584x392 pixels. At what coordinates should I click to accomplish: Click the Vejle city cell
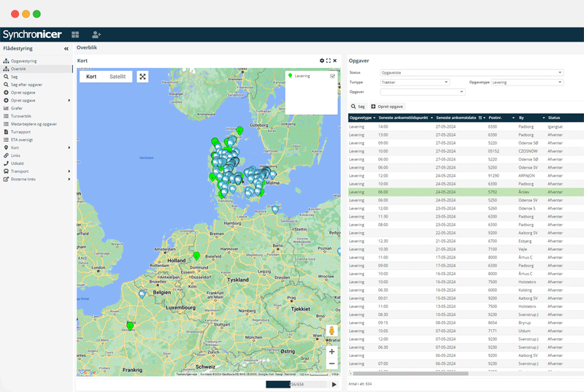click(x=523, y=250)
